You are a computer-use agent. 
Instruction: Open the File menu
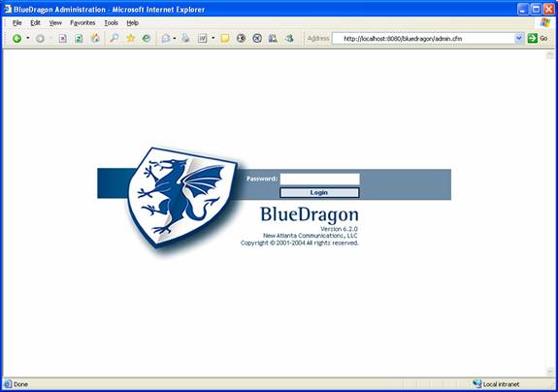17,22
